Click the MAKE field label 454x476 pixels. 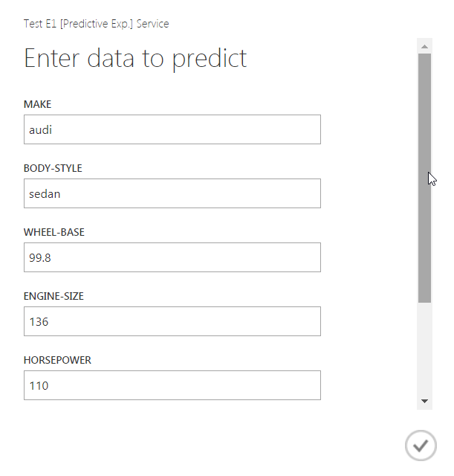(x=38, y=104)
